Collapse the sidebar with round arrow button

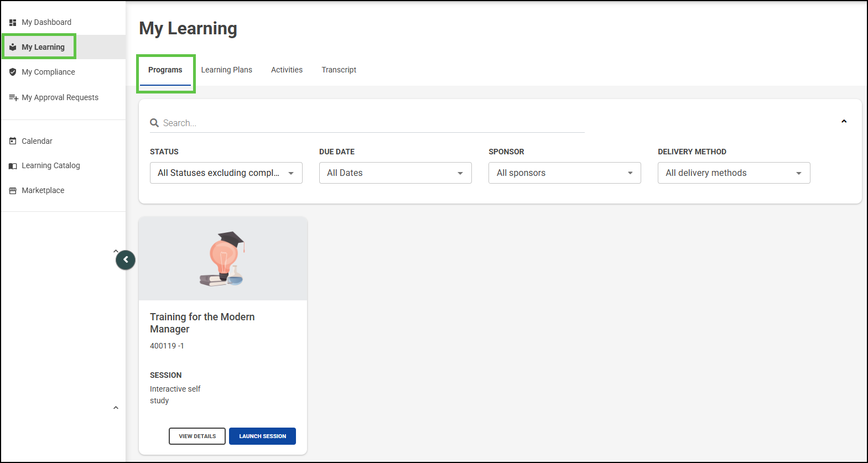[x=126, y=259]
